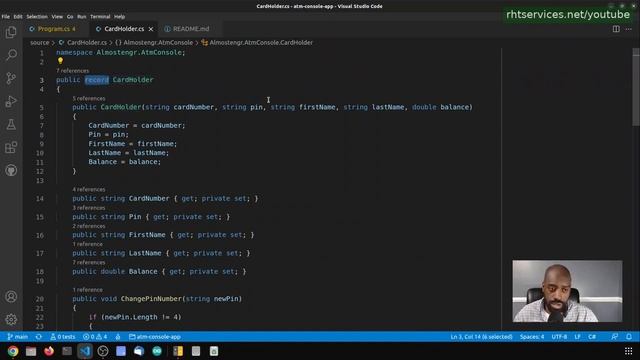Open the Manage gear icon
Image resolution: width=640 pixels, height=360 pixels.
click(x=11, y=319)
